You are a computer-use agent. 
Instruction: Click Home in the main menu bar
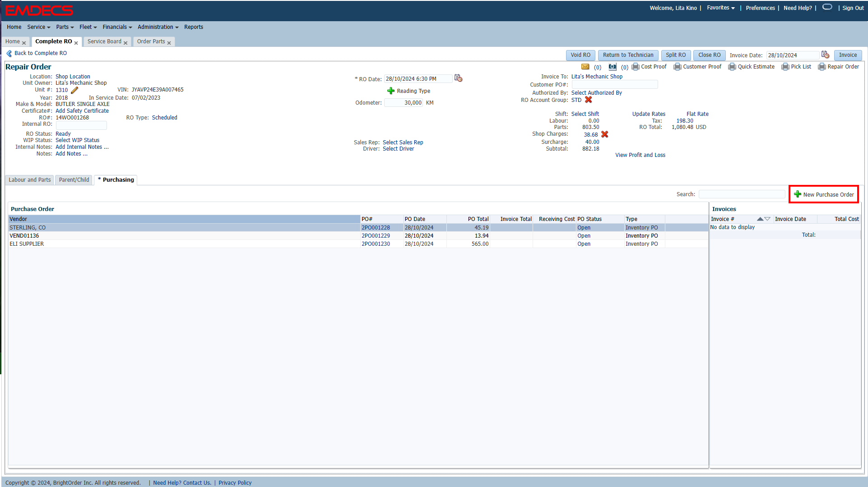pos(14,27)
